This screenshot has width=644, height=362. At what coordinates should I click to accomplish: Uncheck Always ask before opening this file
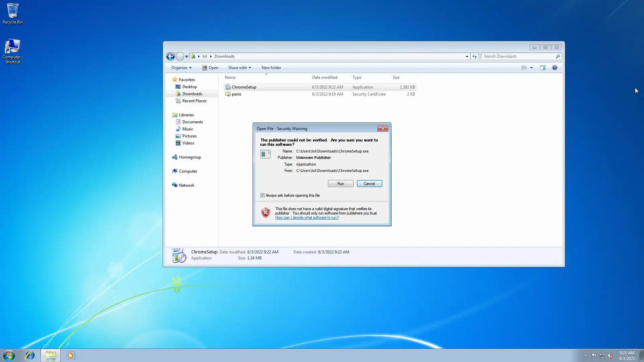point(262,195)
